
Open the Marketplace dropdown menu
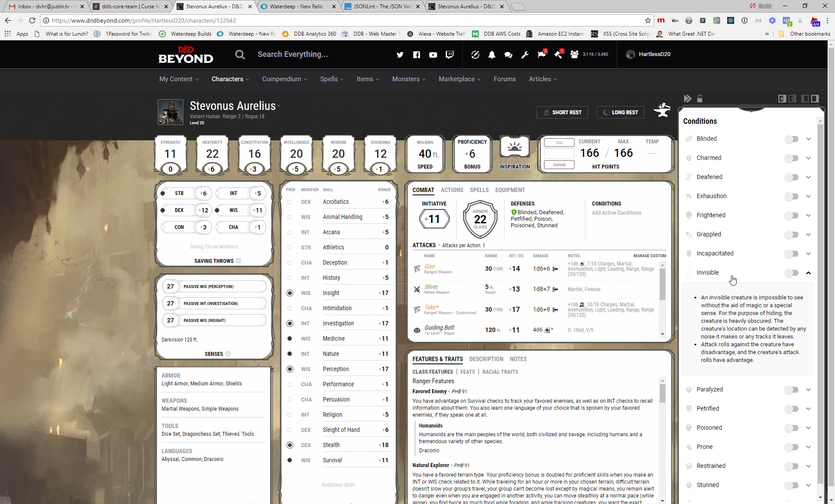click(x=460, y=79)
